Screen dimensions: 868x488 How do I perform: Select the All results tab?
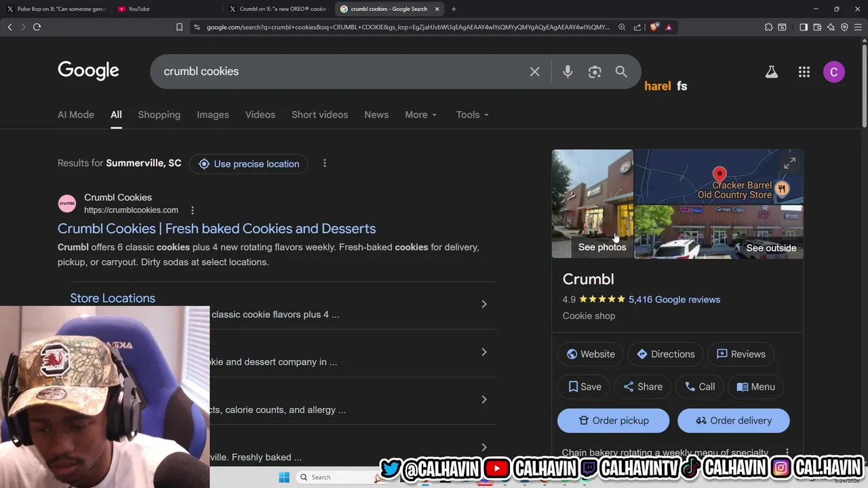coord(116,115)
